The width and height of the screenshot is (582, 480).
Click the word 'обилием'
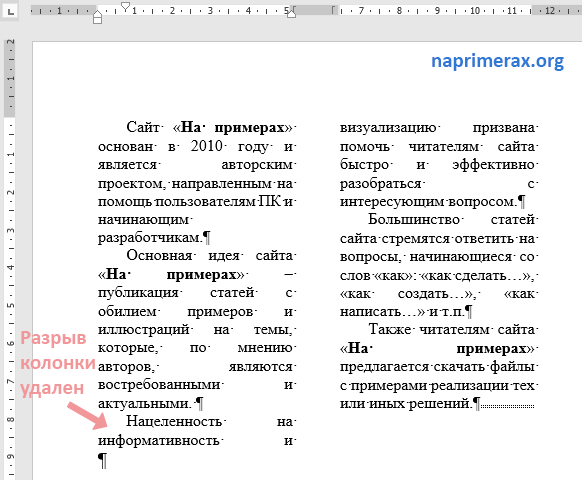click(127, 311)
